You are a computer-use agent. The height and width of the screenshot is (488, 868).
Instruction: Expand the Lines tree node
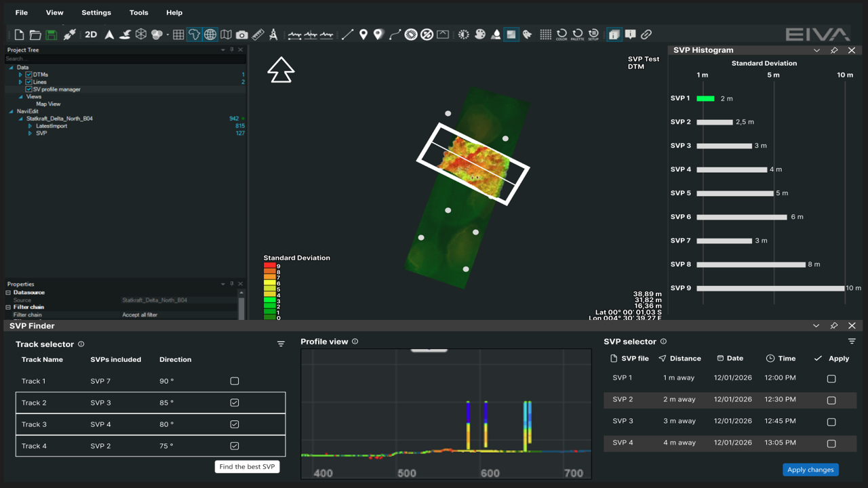point(20,82)
